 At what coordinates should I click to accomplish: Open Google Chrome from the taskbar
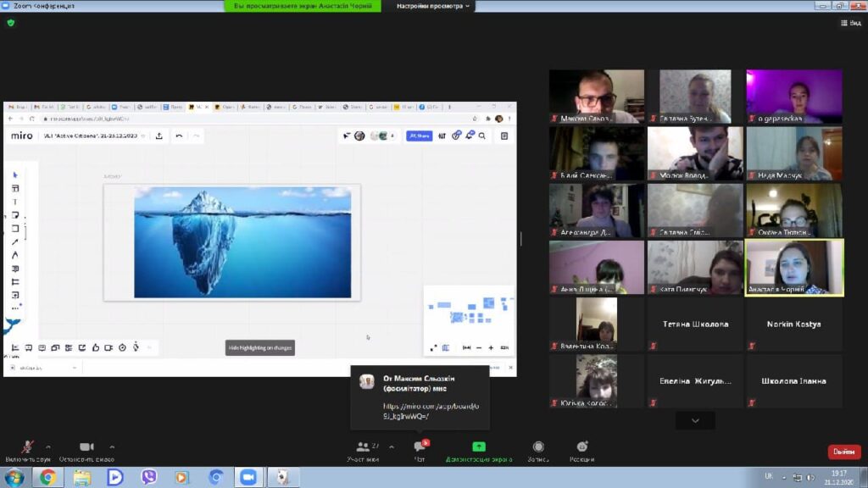47,477
